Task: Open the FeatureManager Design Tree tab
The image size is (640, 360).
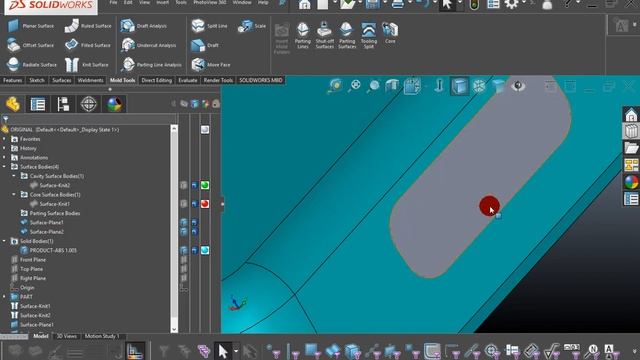Action: click(13, 104)
